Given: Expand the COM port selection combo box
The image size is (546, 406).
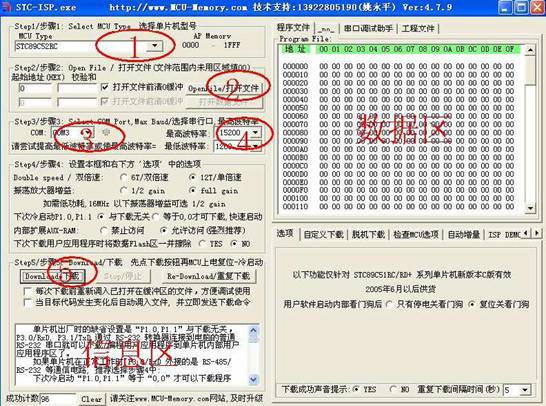Looking at the screenshot, I should 87,133.
